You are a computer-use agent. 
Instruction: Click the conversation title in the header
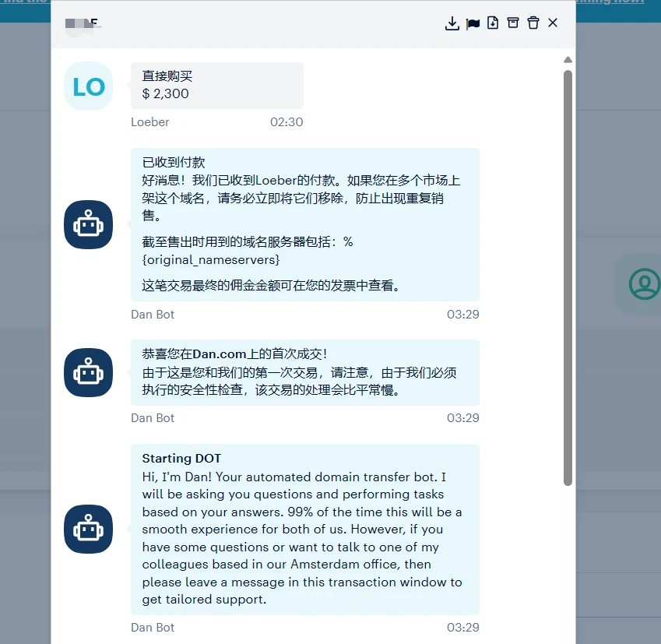(83, 23)
